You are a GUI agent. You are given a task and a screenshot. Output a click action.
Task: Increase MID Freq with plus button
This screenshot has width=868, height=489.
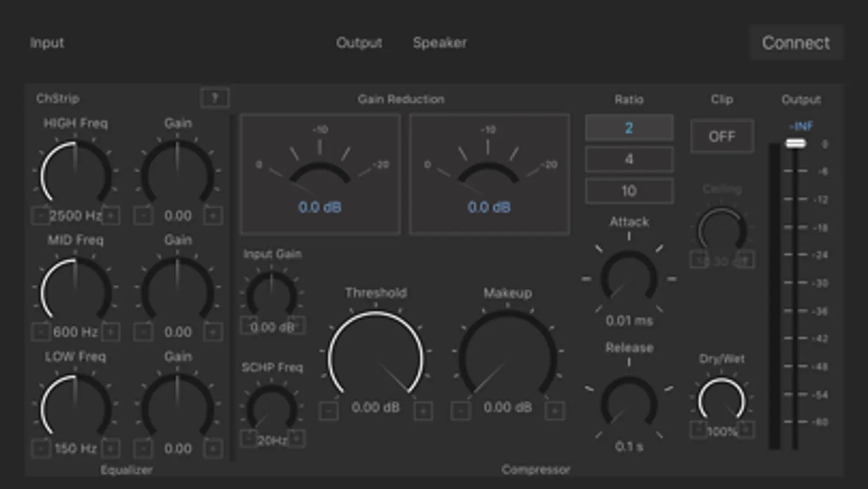(x=111, y=331)
